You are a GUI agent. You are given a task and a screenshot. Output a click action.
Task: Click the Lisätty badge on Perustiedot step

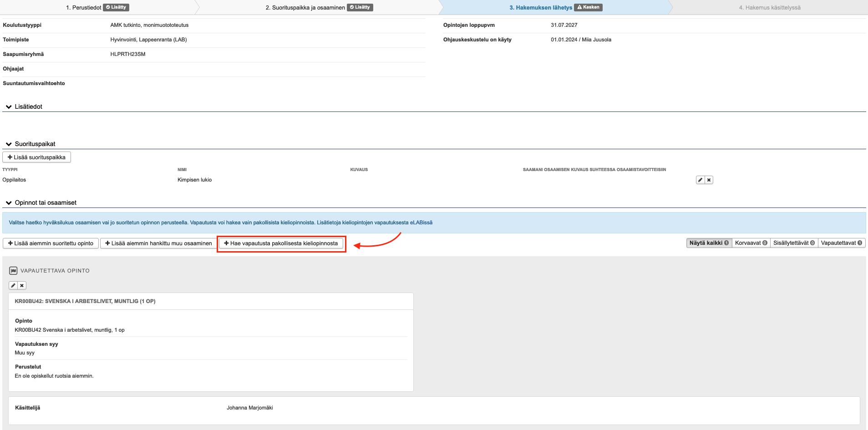[x=116, y=7]
